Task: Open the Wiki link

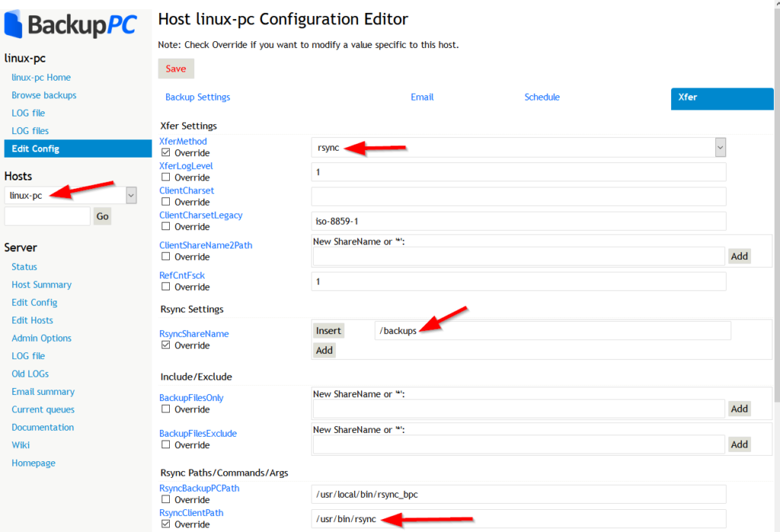Action: click(21, 445)
